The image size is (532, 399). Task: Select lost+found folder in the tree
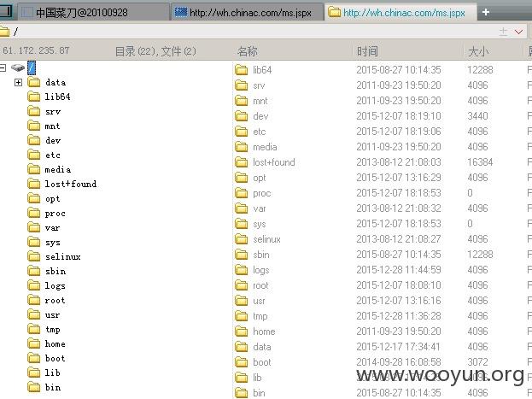click(x=71, y=184)
